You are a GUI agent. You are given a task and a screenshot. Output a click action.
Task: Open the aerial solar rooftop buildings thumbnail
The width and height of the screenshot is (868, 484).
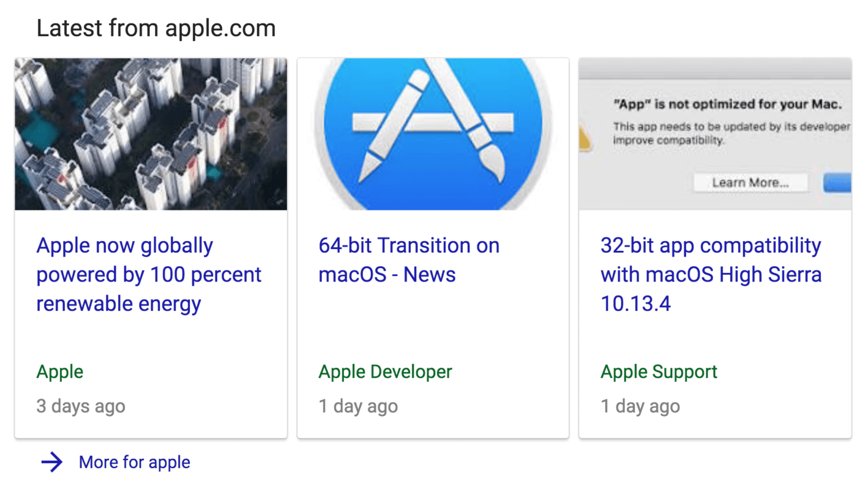pyautogui.click(x=151, y=134)
